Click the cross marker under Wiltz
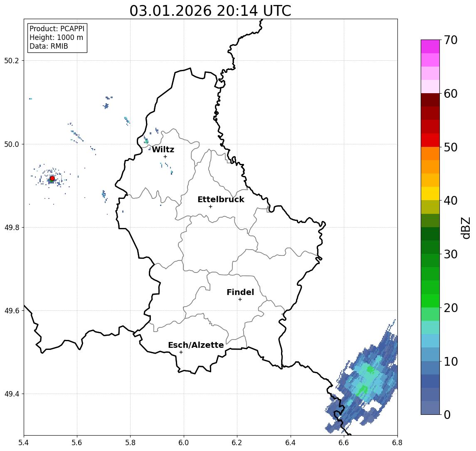The image size is (476, 451). click(165, 156)
